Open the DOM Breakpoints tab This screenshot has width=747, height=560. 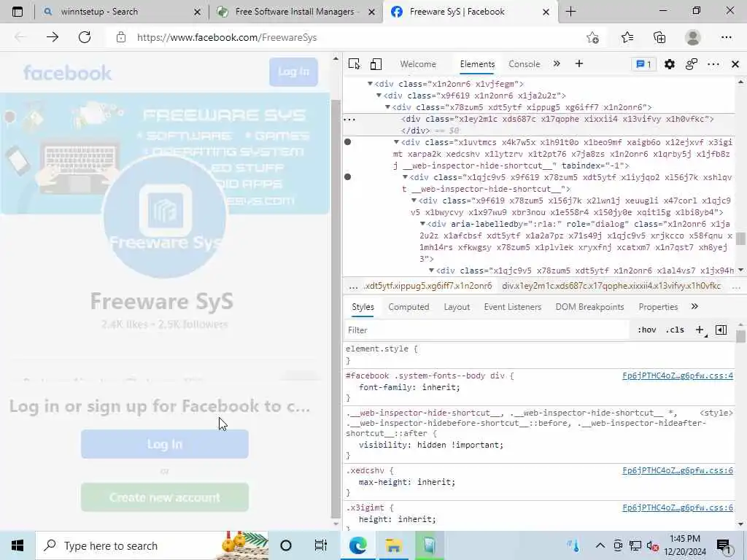[589, 307]
